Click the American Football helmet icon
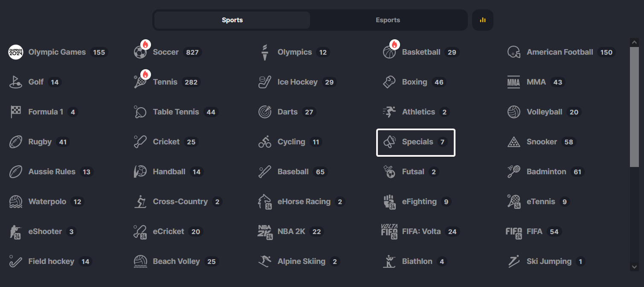 pyautogui.click(x=514, y=52)
